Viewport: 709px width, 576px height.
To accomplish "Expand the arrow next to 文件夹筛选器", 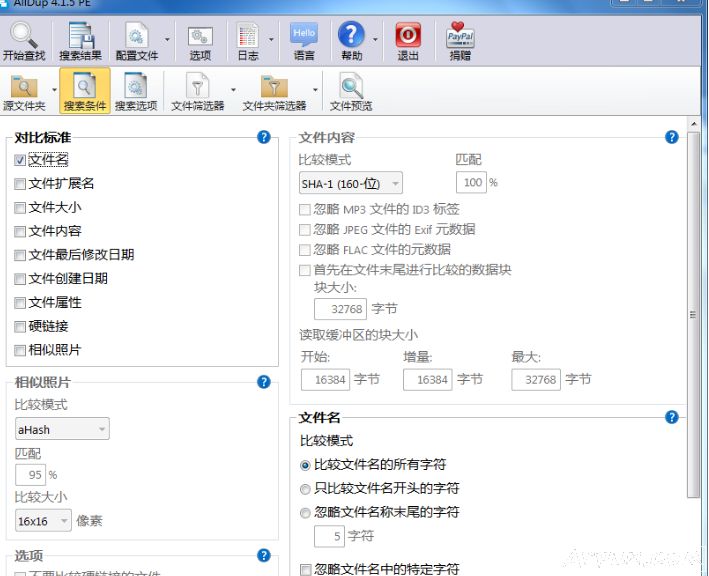I will click(x=315, y=90).
